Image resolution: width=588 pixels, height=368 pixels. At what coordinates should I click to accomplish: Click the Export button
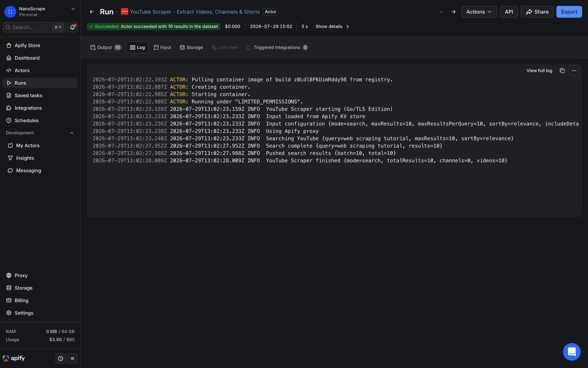click(x=569, y=12)
